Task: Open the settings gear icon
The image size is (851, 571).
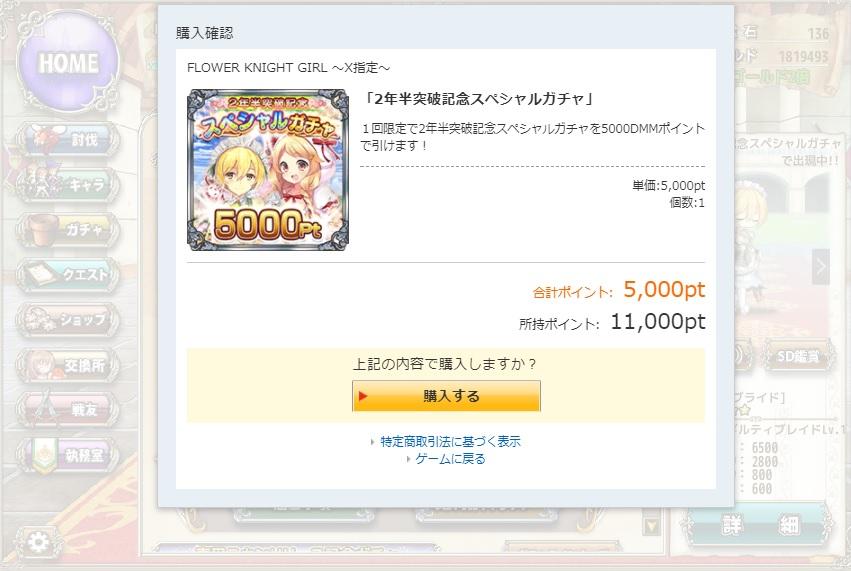Action: click(38, 542)
